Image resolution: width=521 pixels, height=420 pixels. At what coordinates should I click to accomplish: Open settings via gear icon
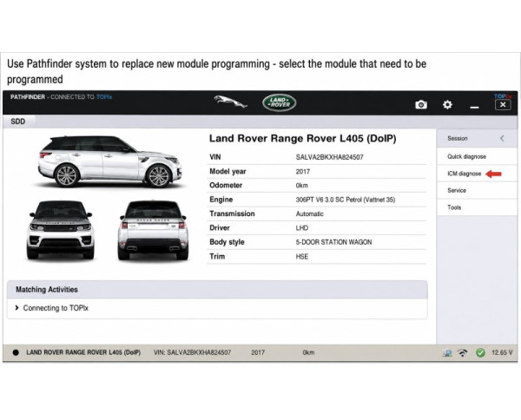tap(447, 105)
